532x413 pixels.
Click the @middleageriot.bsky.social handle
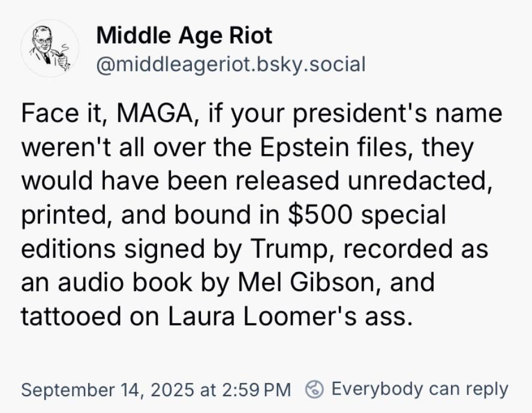point(231,63)
